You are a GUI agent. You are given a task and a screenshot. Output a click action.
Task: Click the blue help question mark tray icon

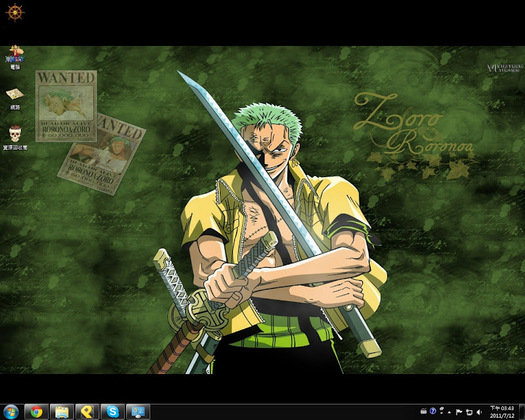[x=433, y=411]
